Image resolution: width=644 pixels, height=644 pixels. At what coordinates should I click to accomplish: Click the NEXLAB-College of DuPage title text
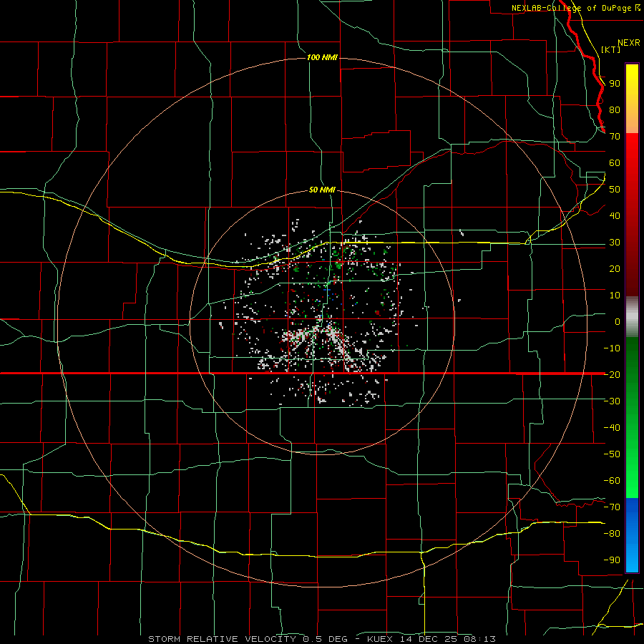click(x=572, y=8)
